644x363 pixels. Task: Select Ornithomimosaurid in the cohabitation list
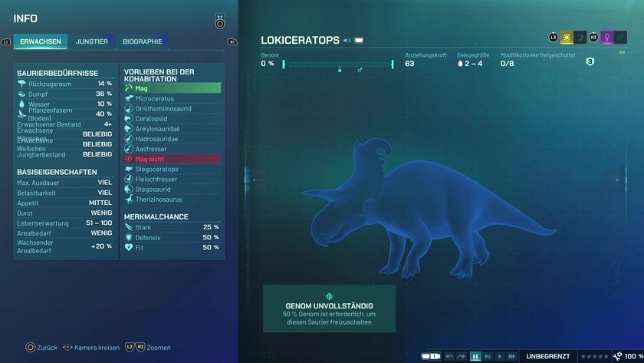pos(172,108)
